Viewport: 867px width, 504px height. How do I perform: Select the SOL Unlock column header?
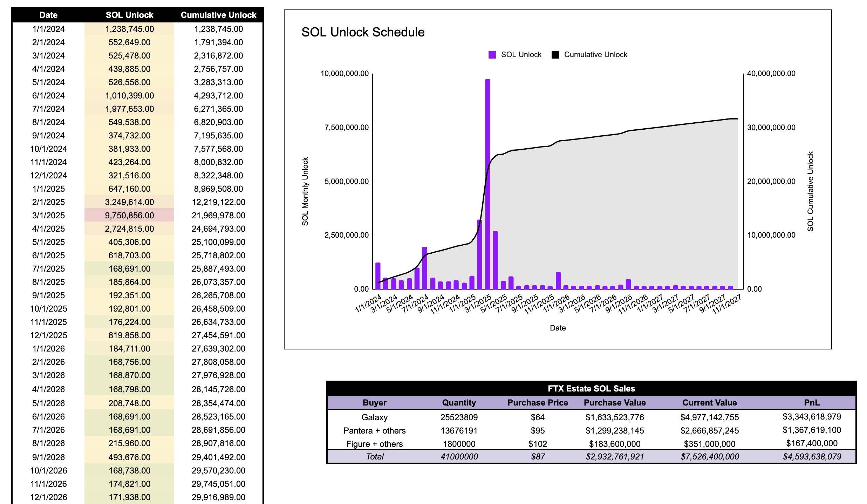pos(129,15)
